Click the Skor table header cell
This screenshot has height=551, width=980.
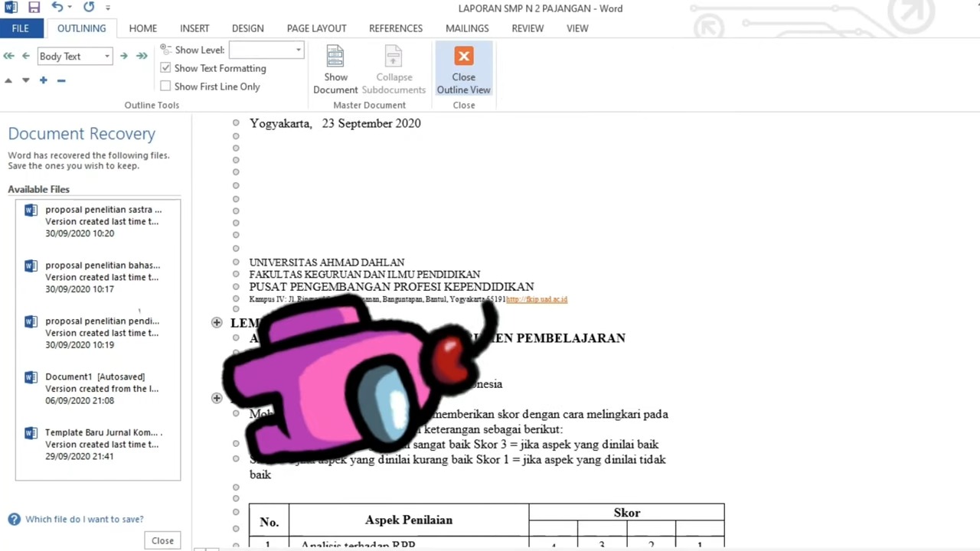coord(626,513)
